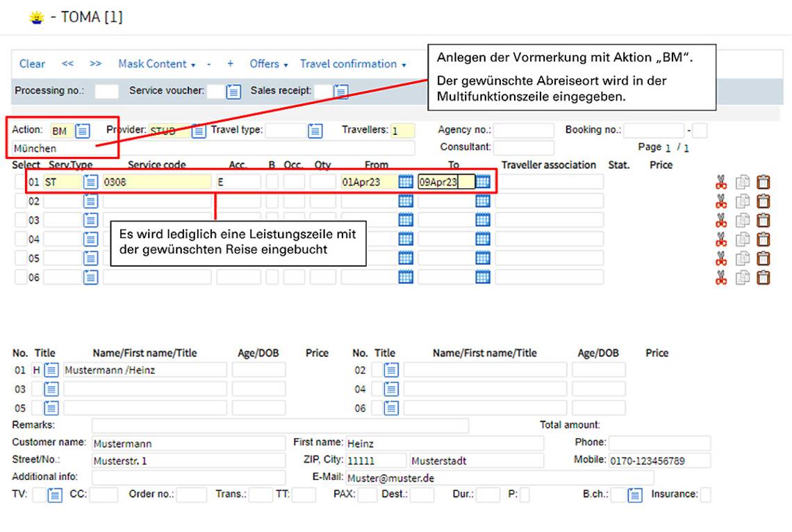The image size is (792, 532).
Task: Tick the Select checkbox for row 03
Action: click(x=21, y=220)
